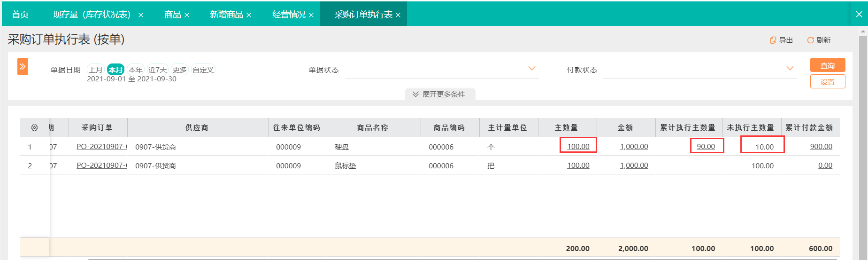Viewport: 868px width, 260px height.
Task: Click 累计执行主数量 90.00 link
Action: pos(706,147)
